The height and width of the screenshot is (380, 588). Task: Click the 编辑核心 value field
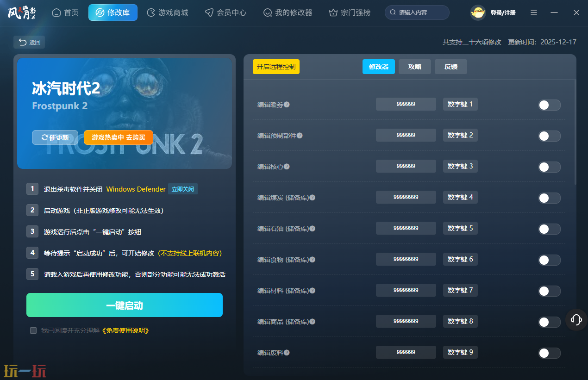pos(406,166)
